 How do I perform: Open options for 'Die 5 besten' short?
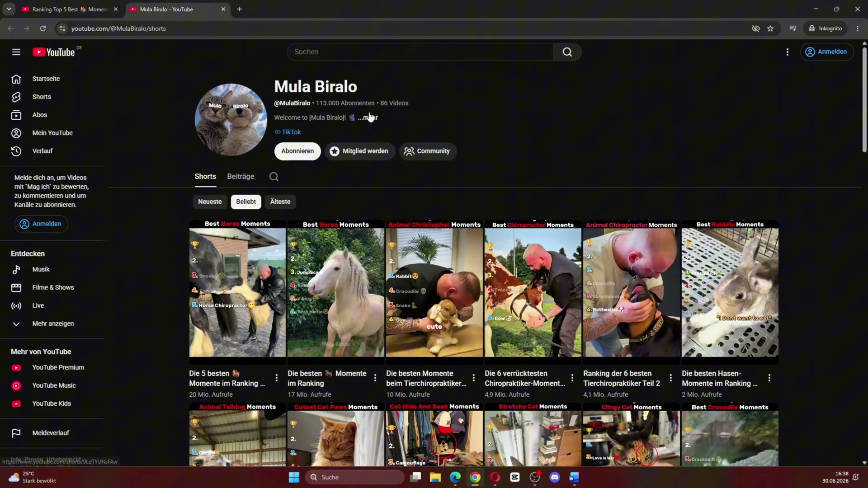coord(276,378)
